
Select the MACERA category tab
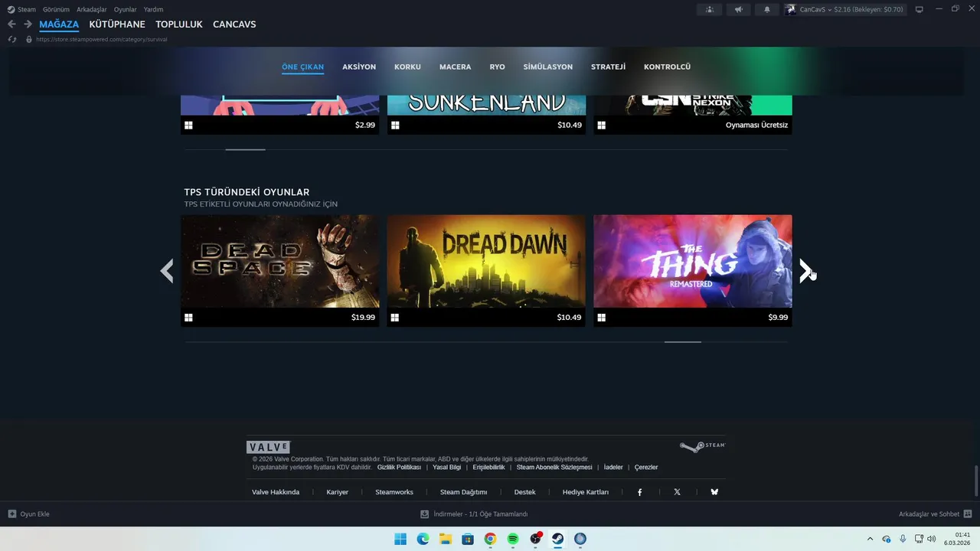click(x=455, y=67)
